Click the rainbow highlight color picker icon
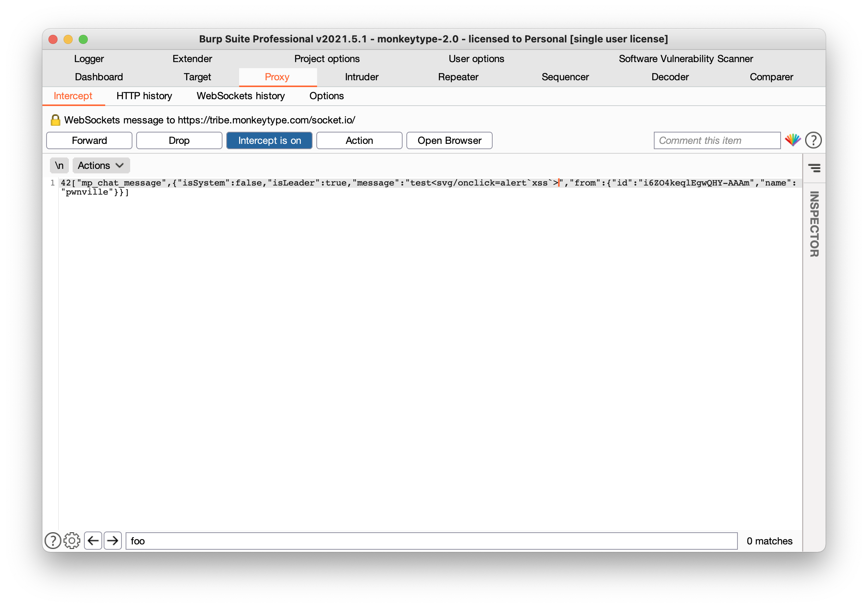The height and width of the screenshot is (608, 868). point(793,140)
